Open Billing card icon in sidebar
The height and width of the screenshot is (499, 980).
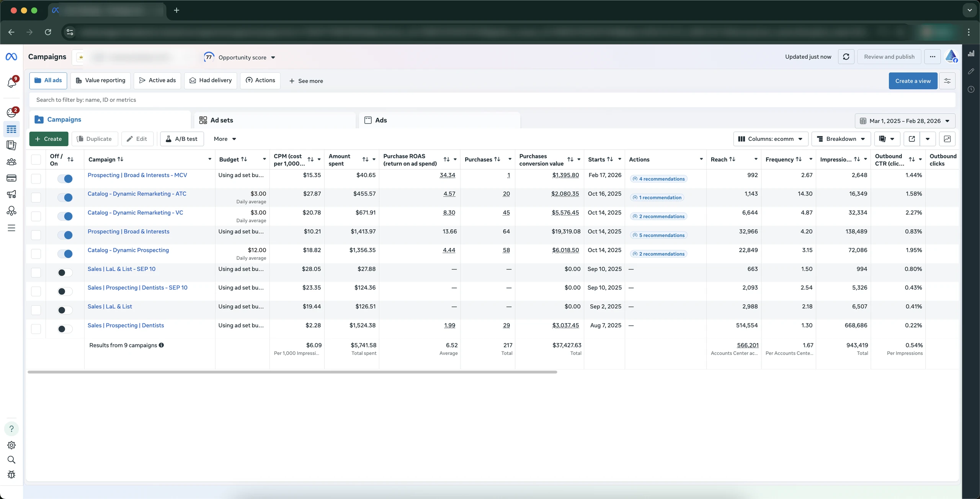pos(11,178)
